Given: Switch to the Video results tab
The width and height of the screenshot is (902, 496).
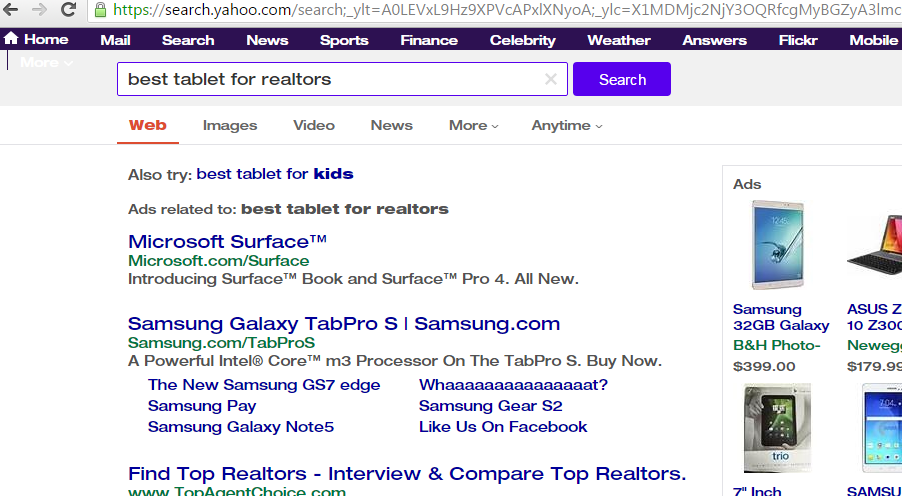Looking at the screenshot, I should [314, 125].
